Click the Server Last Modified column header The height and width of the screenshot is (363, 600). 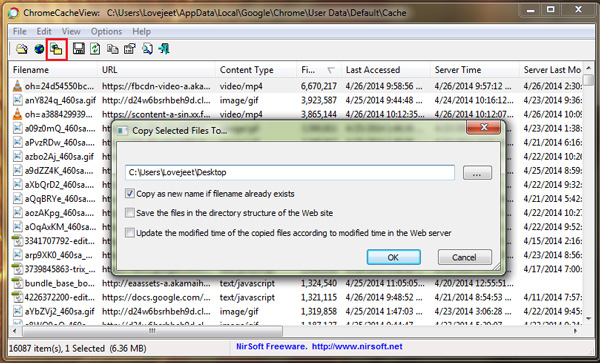pyautogui.click(x=551, y=70)
